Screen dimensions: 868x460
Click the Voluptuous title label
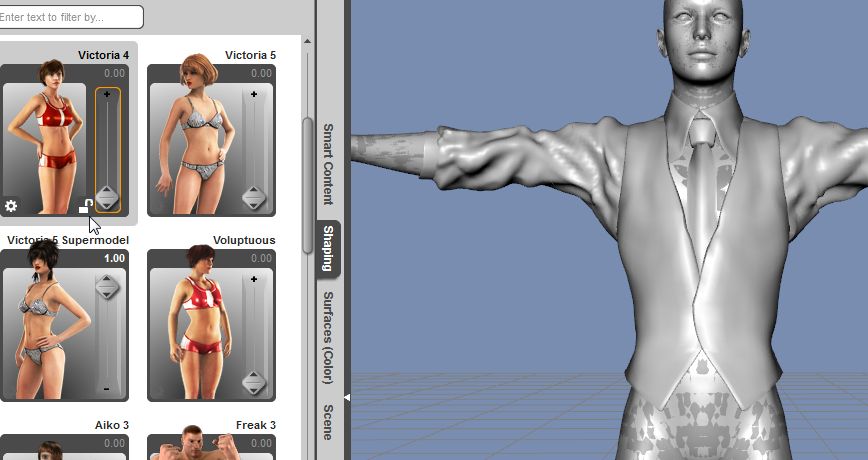pyautogui.click(x=244, y=240)
